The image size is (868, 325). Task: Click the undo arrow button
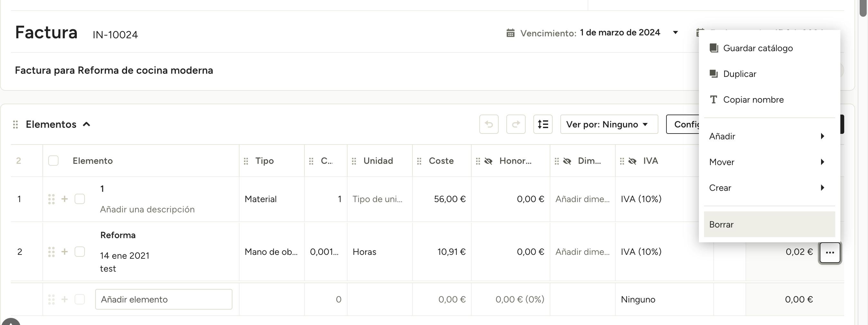coord(489,125)
